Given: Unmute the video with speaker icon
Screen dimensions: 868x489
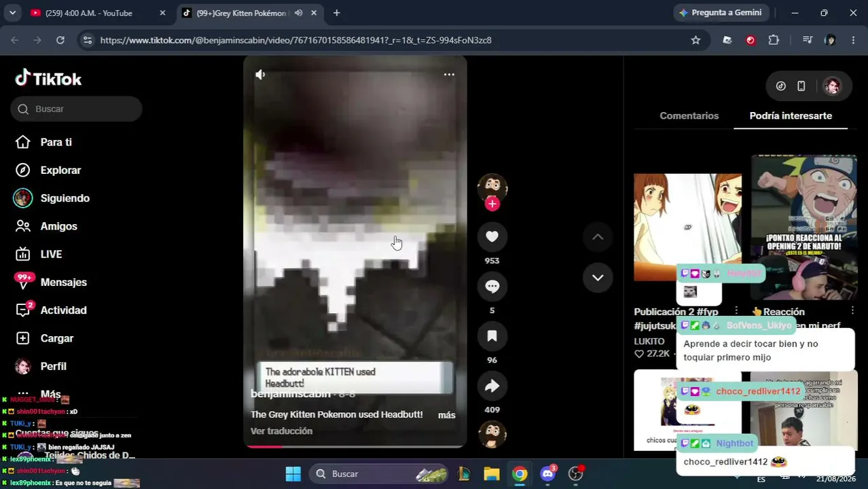Looking at the screenshot, I should point(260,74).
